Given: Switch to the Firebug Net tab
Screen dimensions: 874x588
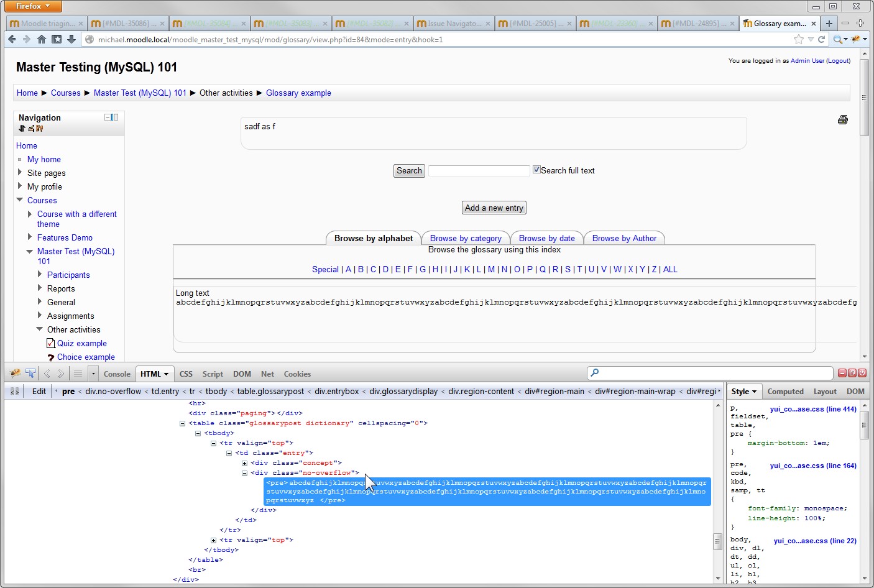Looking at the screenshot, I should [x=267, y=374].
